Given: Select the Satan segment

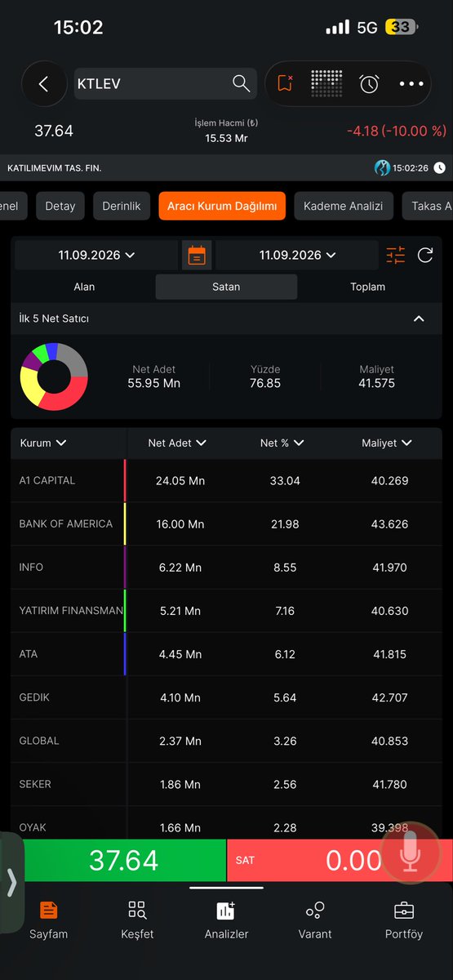Looking at the screenshot, I should 226,287.
